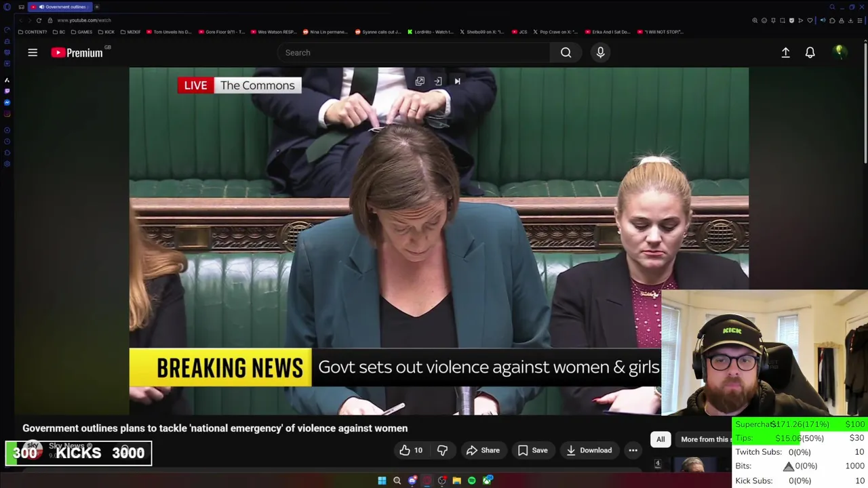Open Aria AI in browser sidebar
Screen dimensions: 868x488
pyautogui.click(x=7, y=80)
